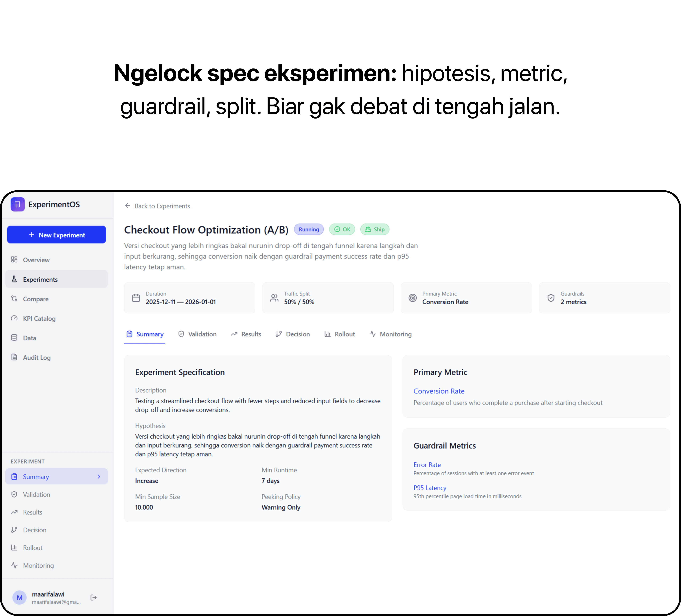This screenshot has height=616, width=681.
Task: Click the logout icon beside maarifalawi
Action: tap(94, 597)
